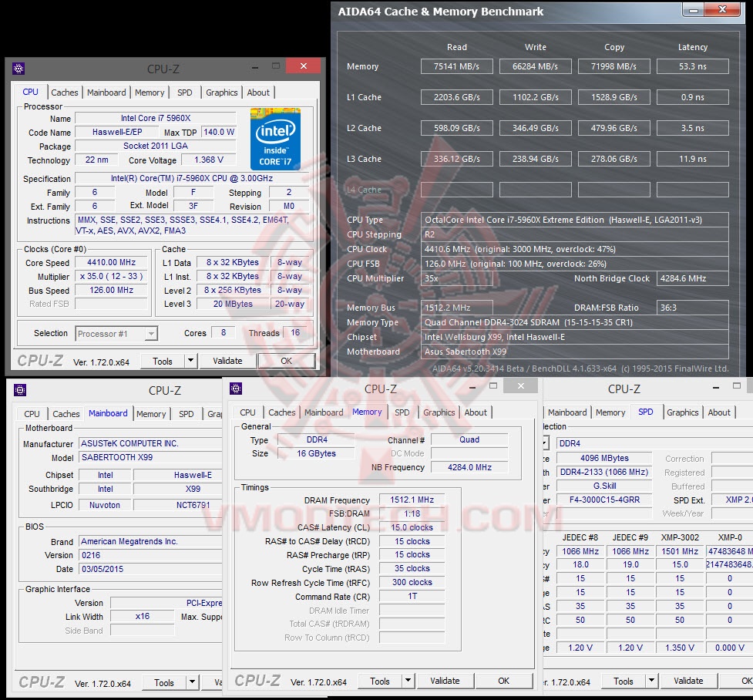
Task: Click the Core Voltage value 1.368 V
Action: [x=208, y=160]
